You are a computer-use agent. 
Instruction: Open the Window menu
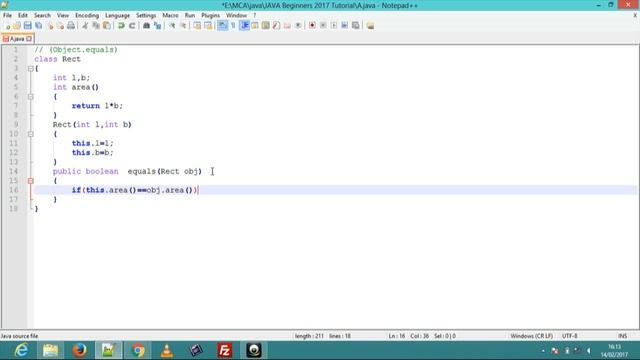236,16
